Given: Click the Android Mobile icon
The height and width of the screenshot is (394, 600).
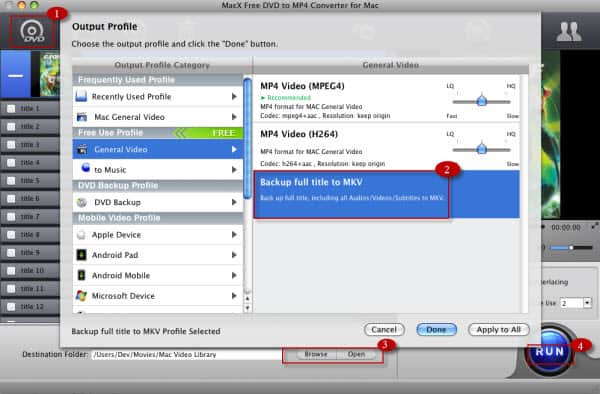Looking at the screenshot, I should coord(82,275).
